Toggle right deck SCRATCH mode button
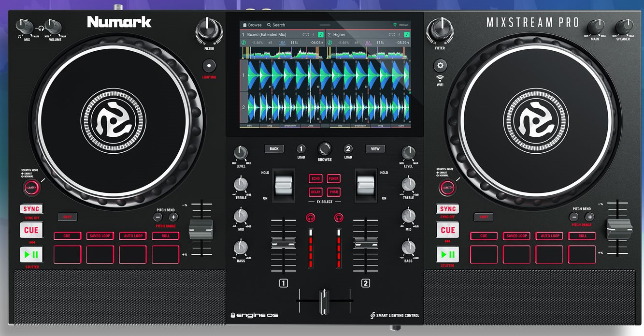Image resolution: width=644 pixels, height=336 pixels. click(447, 188)
